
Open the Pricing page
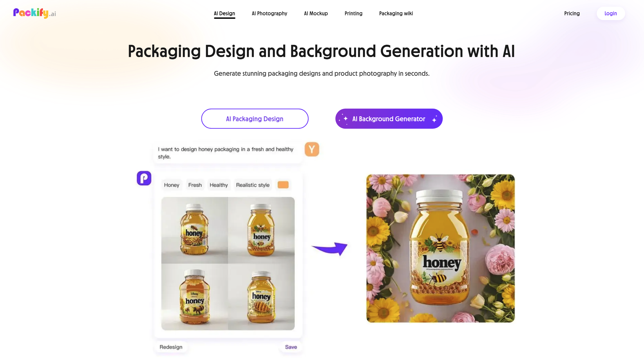[572, 13]
